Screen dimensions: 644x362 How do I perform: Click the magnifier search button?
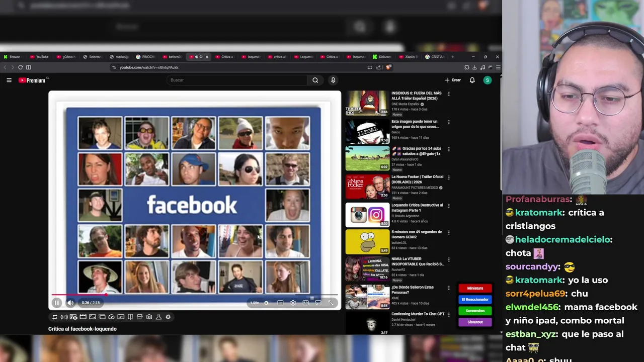(315, 80)
